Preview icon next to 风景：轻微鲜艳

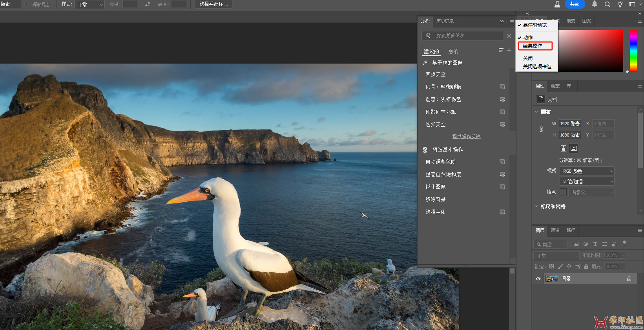pyautogui.click(x=502, y=87)
